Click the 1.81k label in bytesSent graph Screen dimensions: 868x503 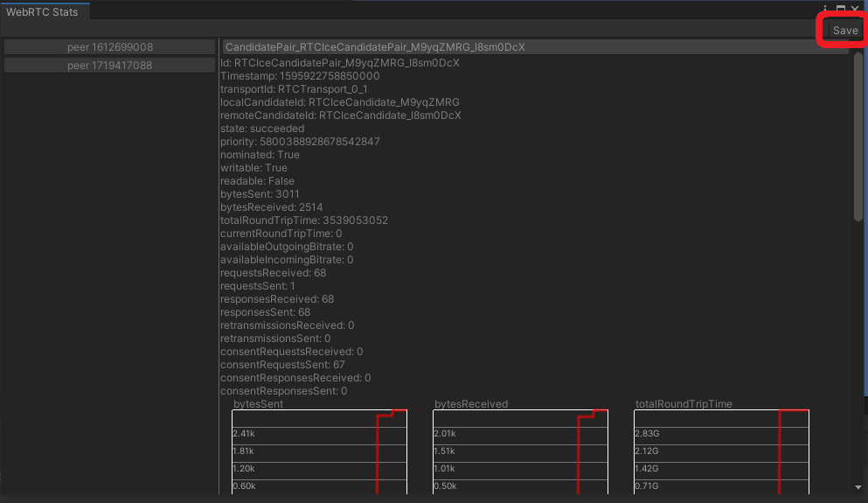click(x=243, y=451)
